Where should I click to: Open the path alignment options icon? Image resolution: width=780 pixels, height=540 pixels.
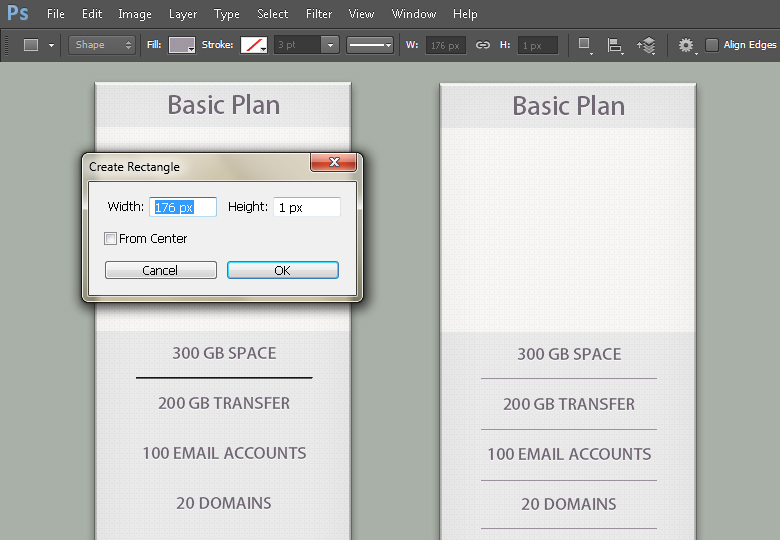615,45
